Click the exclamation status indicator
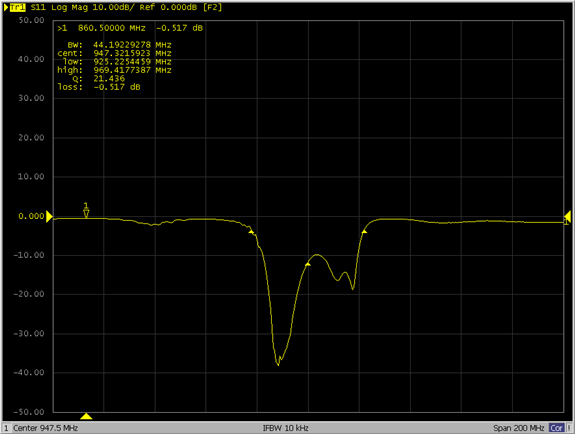This screenshot has height=434, width=575. click(x=569, y=428)
